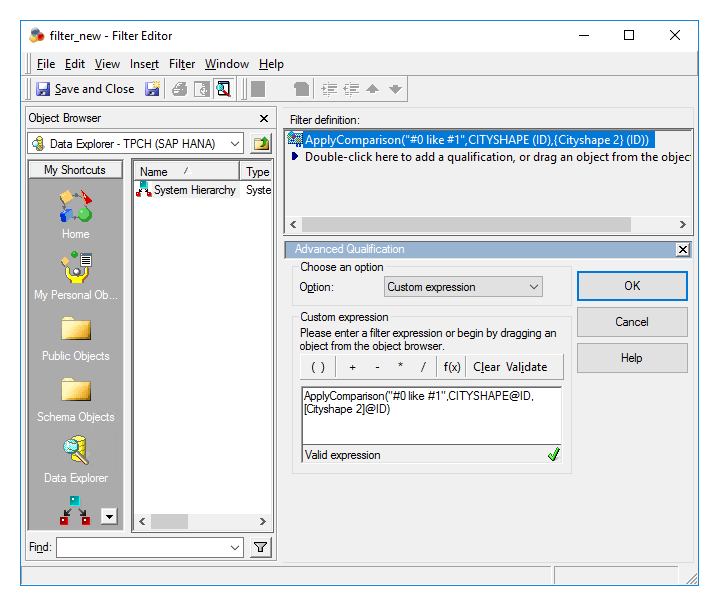Click the plus operator button
This screenshot has height=611, width=718.
(x=353, y=367)
